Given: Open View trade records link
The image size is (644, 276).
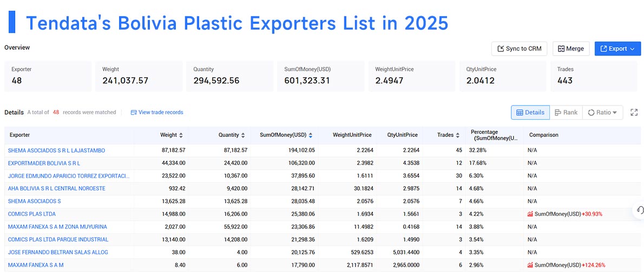Looking at the screenshot, I should (x=161, y=112).
